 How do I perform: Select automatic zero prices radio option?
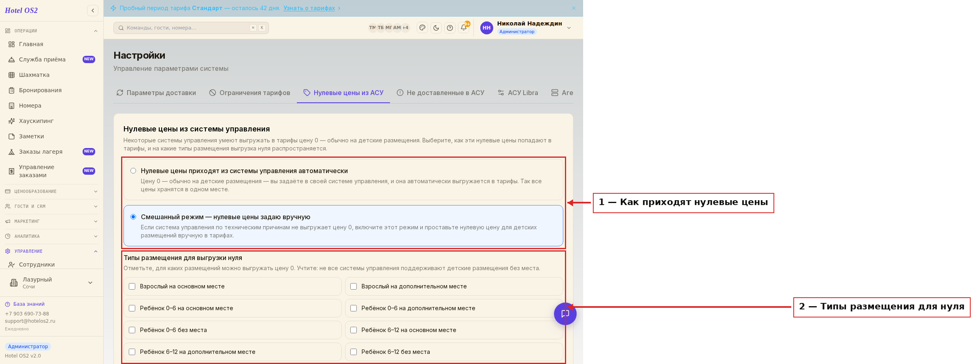click(x=133, y=171)
